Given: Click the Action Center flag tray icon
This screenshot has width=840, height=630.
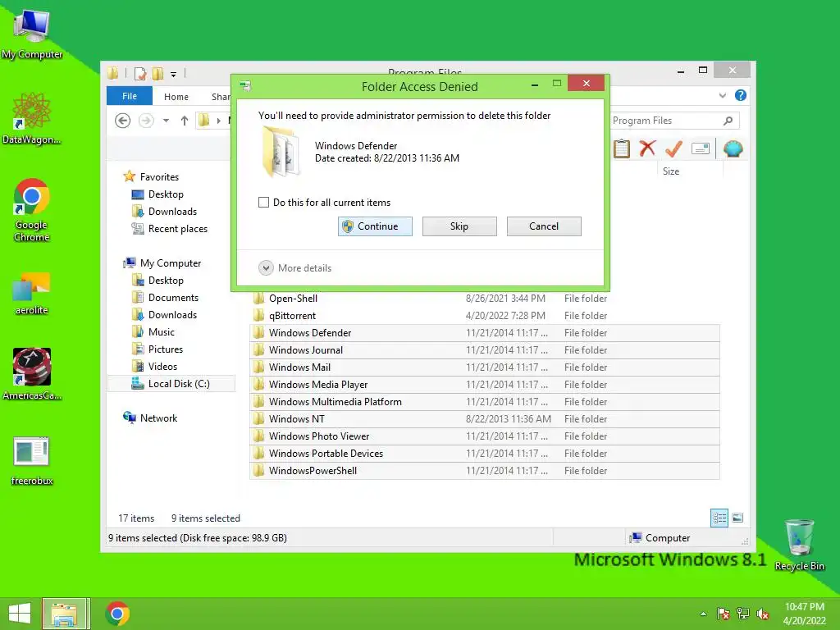Looking at the screenshot, I should click(x=724, y=614).
